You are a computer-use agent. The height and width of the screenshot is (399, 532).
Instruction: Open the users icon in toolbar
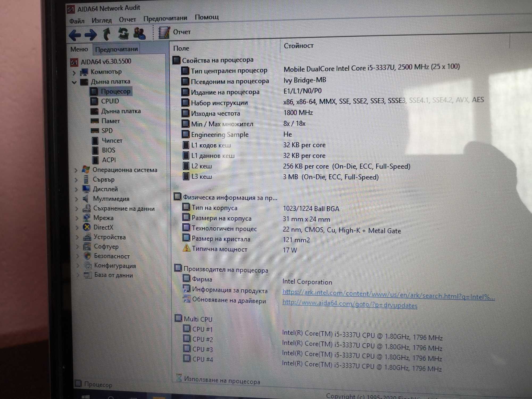tap(139, 33)
